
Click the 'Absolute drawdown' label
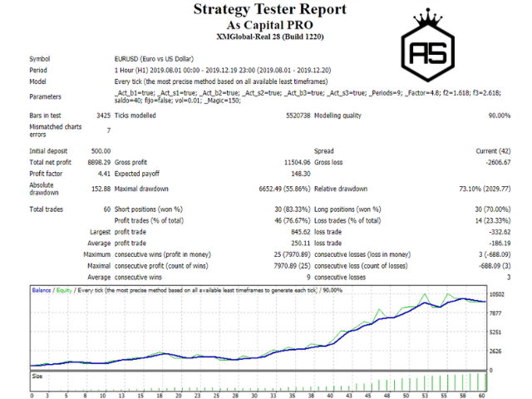tap(44, 189)
